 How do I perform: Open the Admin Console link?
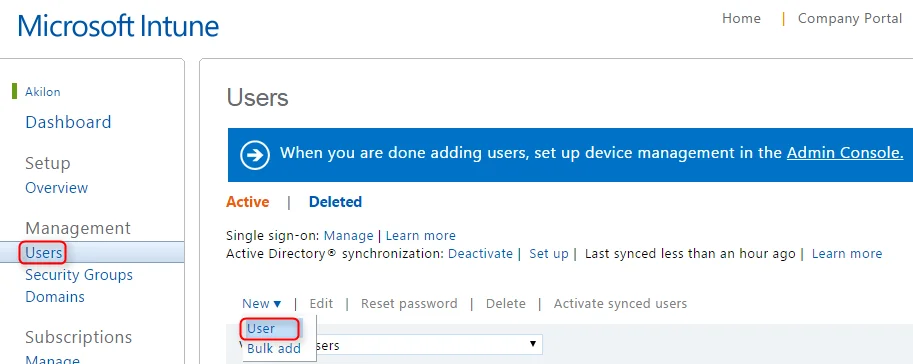tap(845, 153)
